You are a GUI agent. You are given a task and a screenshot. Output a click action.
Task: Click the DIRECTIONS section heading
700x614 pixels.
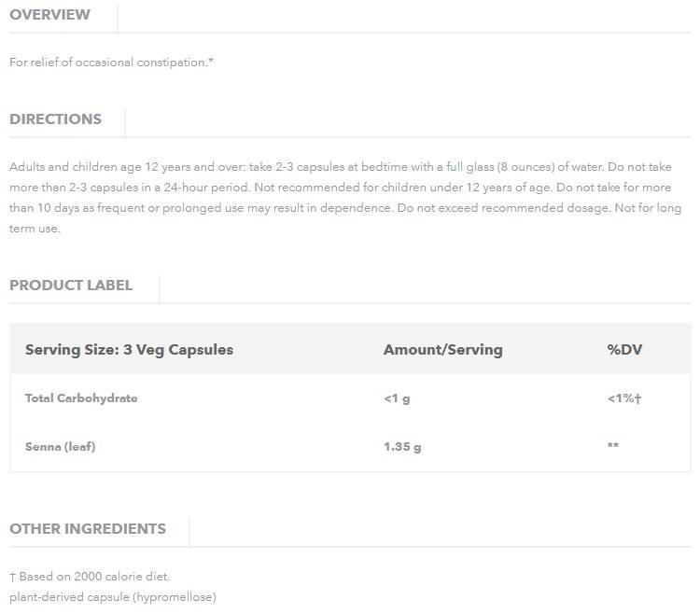tap(55, 119)
